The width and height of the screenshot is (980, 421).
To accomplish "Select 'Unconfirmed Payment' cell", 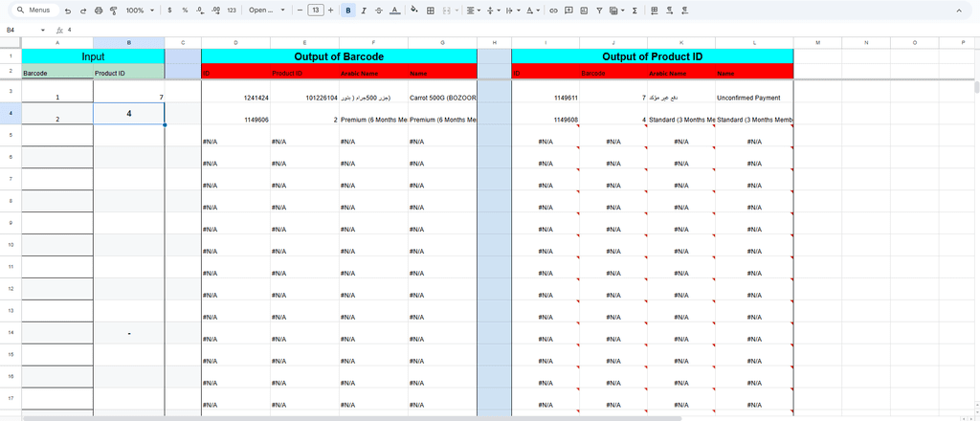I will [x=754, y=92].
